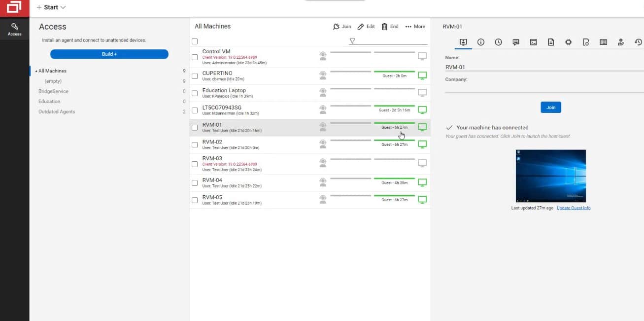
Task: Click the Access wrench icon in left sidebar
Action: [14, 26]
